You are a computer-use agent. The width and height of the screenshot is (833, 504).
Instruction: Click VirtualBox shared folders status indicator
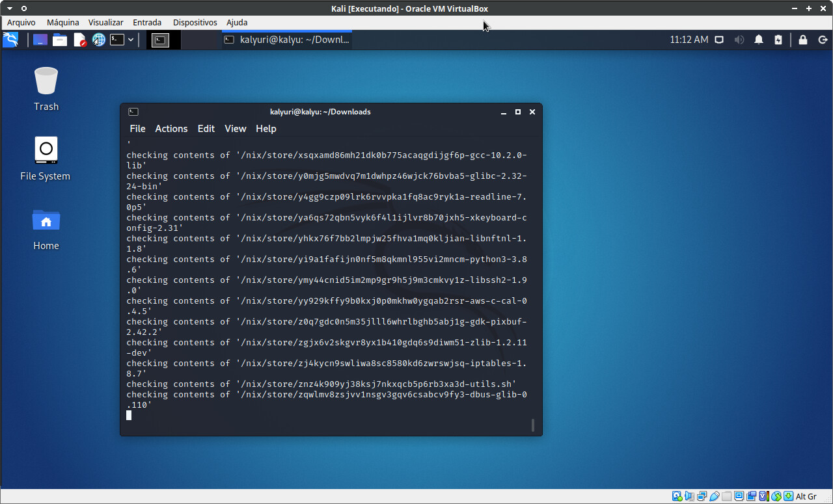tap(726, 496)
